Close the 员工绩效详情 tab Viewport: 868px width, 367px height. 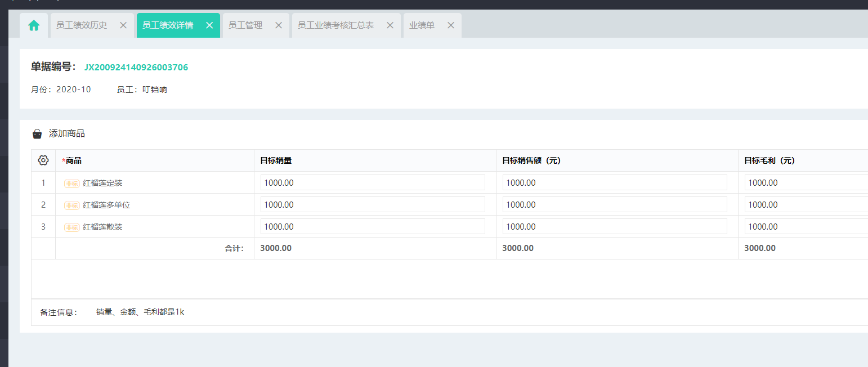(x=209, y=25)
